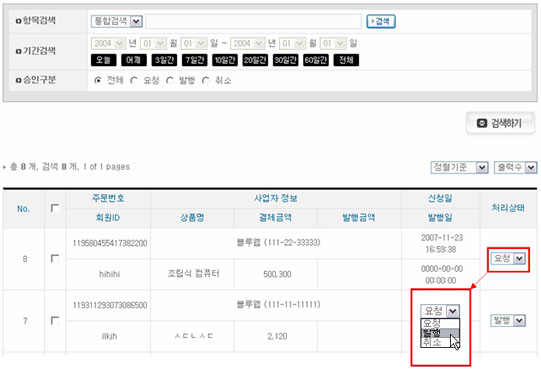
Task: Choose the 30일간 period shortcut
Action: 286,60
